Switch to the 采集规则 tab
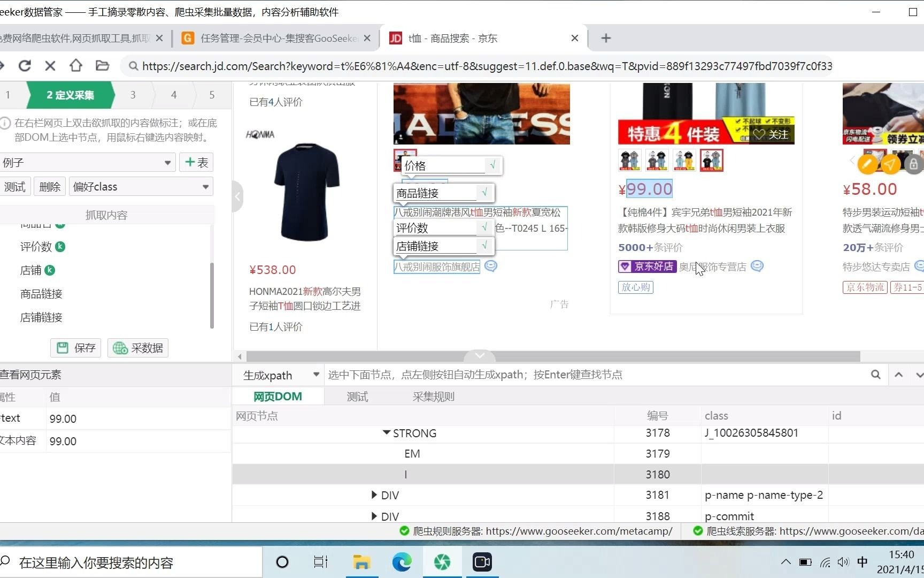This screenshot has width=924, height=578. [x=433, y=397]
